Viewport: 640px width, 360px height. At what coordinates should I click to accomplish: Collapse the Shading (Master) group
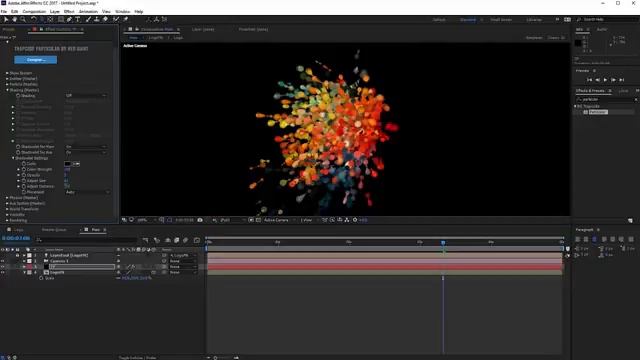tap(7, 90)
